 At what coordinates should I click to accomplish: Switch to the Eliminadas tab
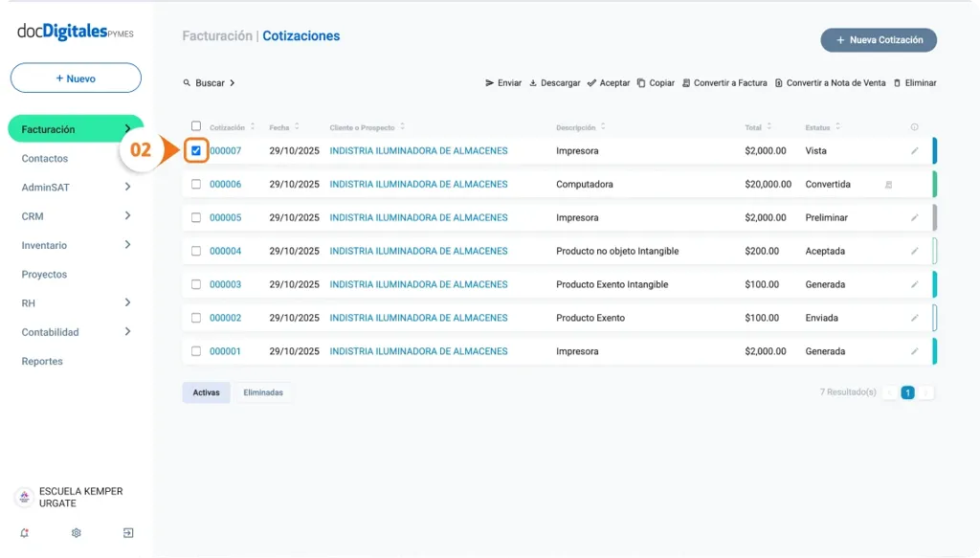(x=263, y=391)
